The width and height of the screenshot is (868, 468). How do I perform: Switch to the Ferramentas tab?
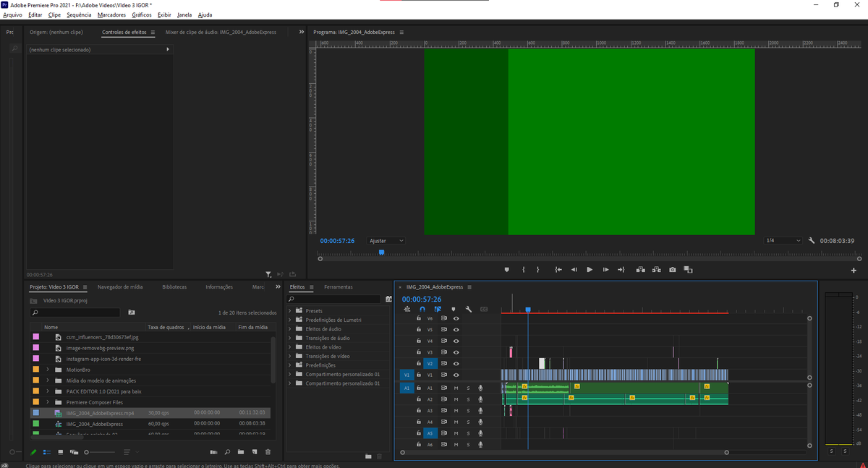339,287
